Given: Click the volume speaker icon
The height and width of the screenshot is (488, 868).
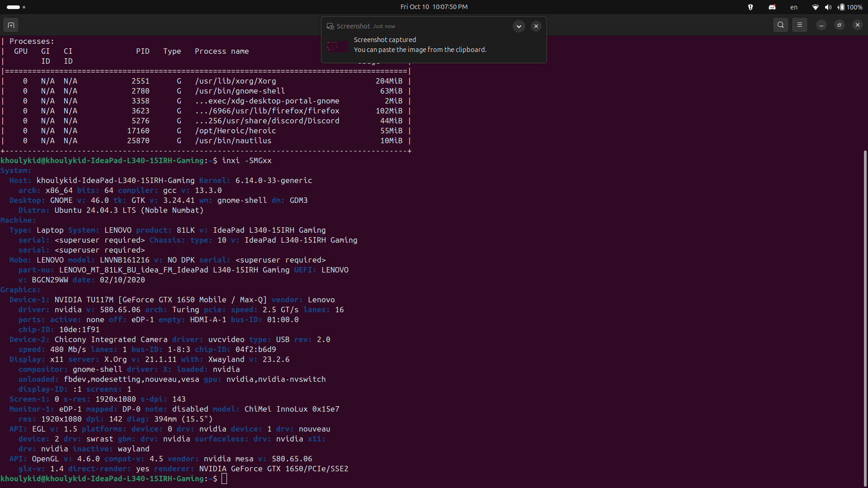Looking at the screenshot, I should 828,7.
